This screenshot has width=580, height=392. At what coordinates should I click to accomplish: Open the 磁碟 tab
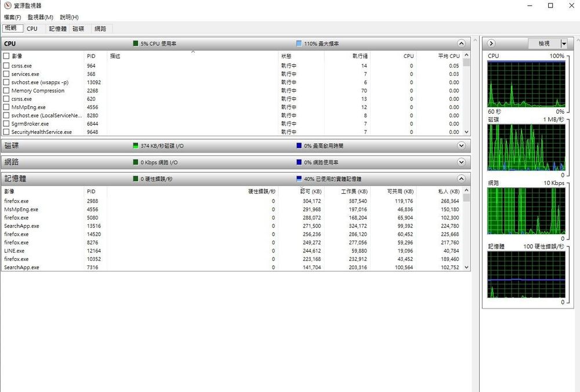coord(78,28)
